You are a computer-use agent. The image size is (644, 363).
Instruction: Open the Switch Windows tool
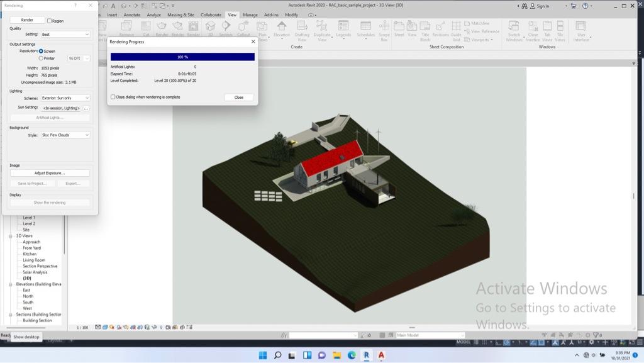[x=514, y=31]
